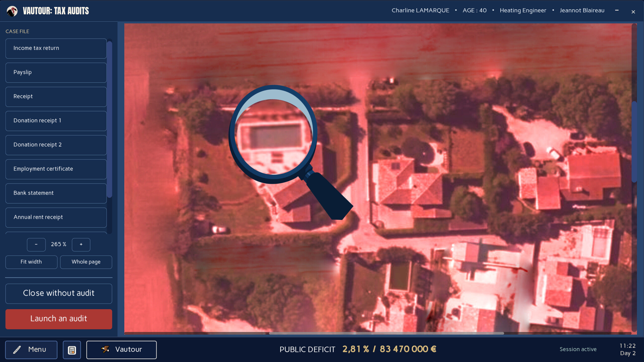Click the Heating Engineer label

point(523,11)
